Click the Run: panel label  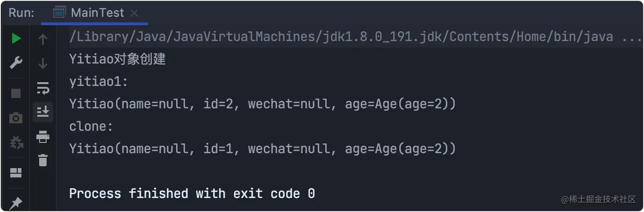pyautogui.click(x=21, y=13)
